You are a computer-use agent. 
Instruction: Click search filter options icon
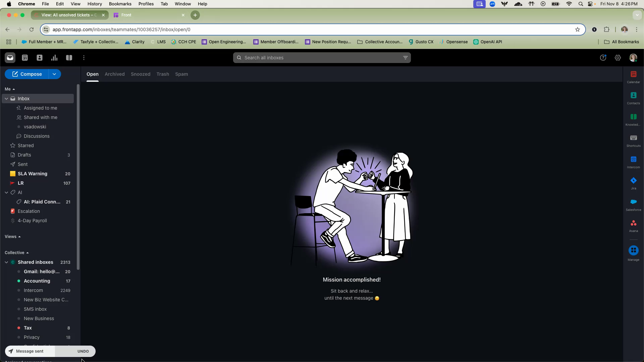pos(405,58)
